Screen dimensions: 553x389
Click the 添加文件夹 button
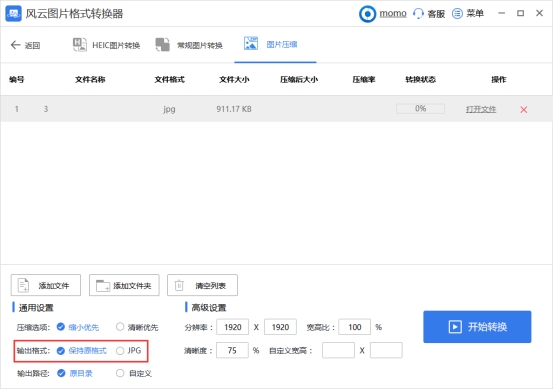[124, 285]
